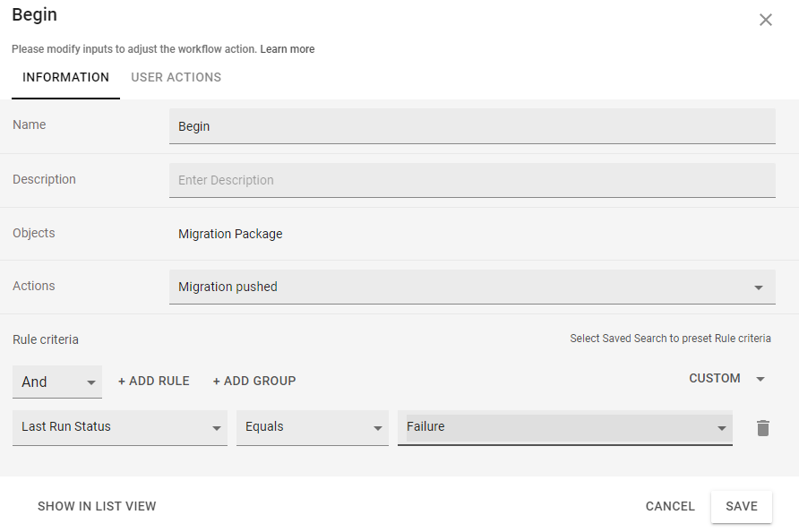799x532 pixels.
Task: Cancel the workflow action changes
Action: click(670, 506)
